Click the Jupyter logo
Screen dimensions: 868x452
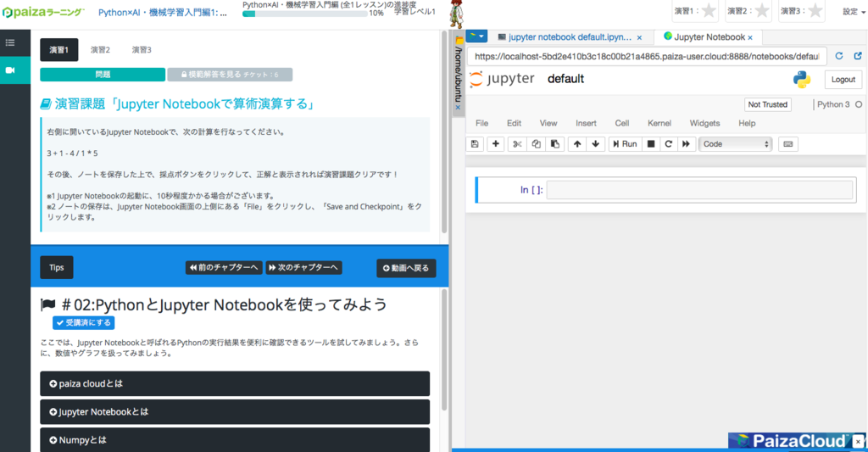coord(502,79)
